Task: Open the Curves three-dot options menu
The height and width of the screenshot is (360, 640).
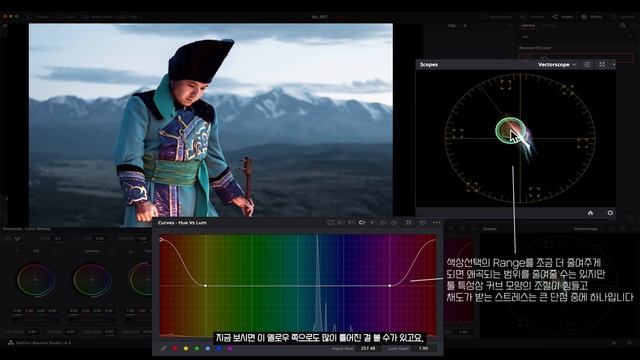Action: point(436,222)
